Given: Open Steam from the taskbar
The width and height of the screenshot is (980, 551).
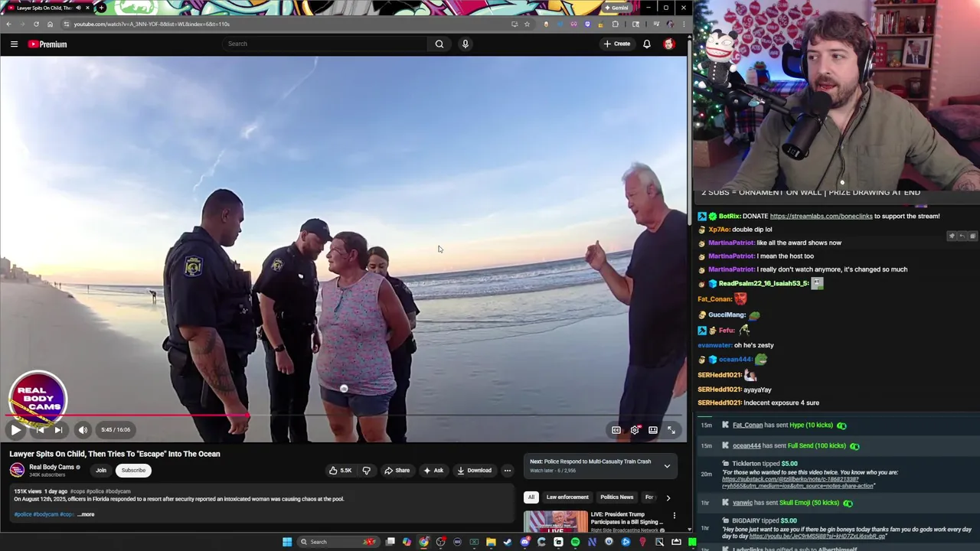Looking at the screenshot, I should tap(508, 542).
